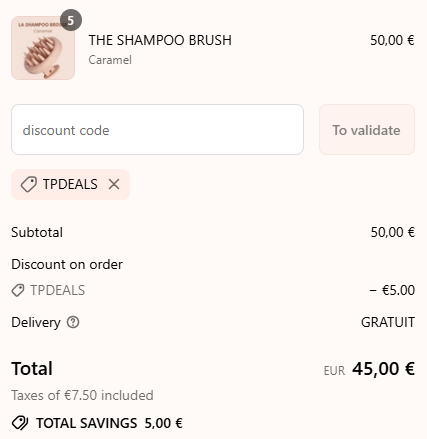Click the tag icon in TPDEALS chip

click(x=29, y=184)
